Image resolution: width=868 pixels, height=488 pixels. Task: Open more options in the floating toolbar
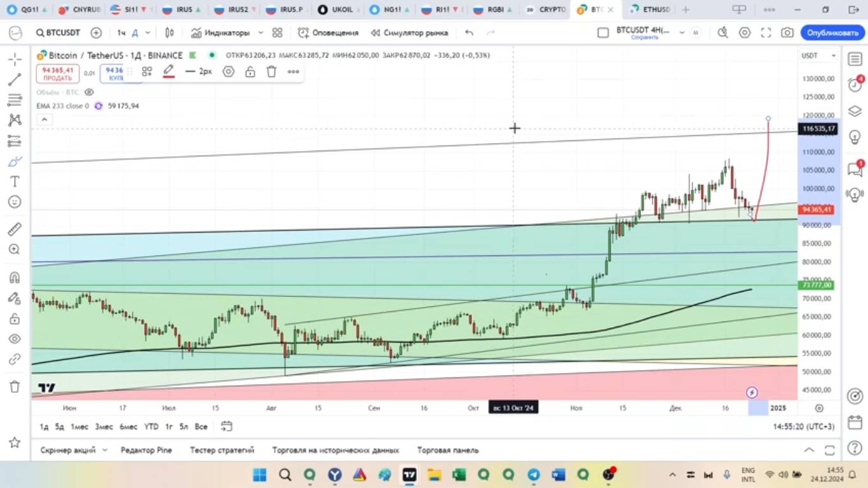(293, 72)
